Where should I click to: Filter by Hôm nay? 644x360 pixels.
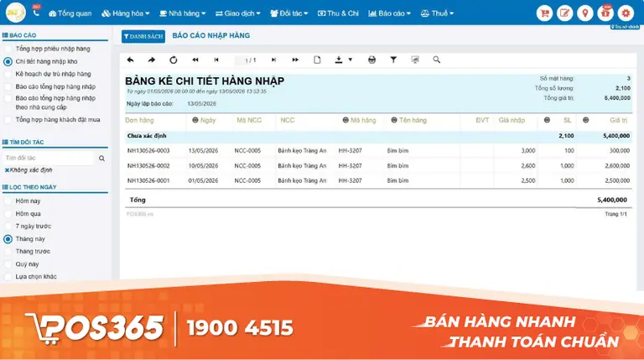23,201
